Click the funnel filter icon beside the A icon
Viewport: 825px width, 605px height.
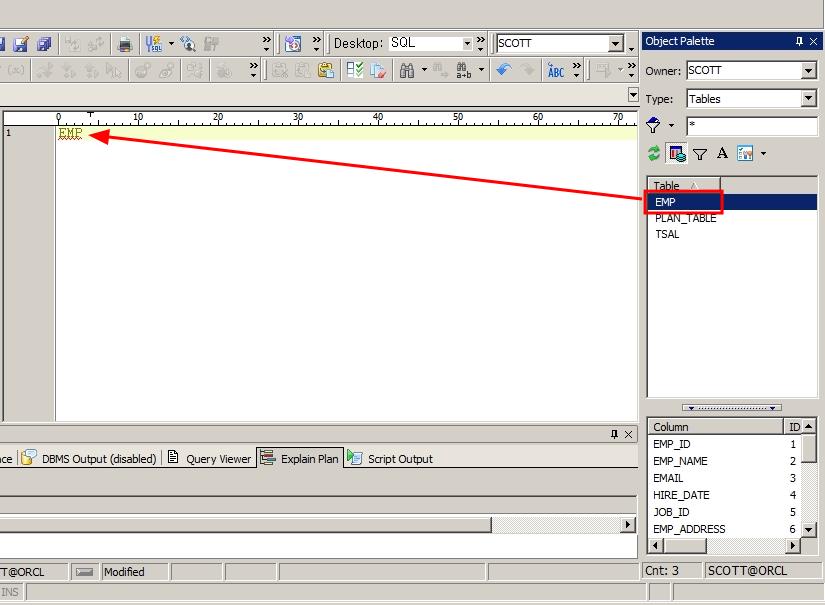pos(700,154)
